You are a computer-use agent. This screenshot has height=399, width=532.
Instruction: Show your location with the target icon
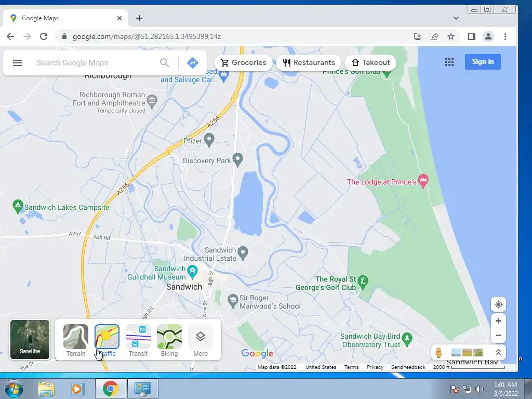pyautogui.click(x=498, y=304)
